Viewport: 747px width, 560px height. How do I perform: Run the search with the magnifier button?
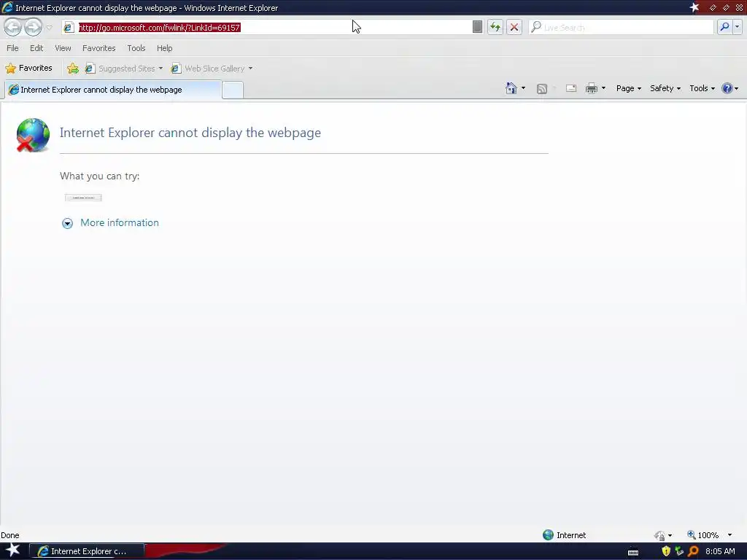tap(724, 27)
